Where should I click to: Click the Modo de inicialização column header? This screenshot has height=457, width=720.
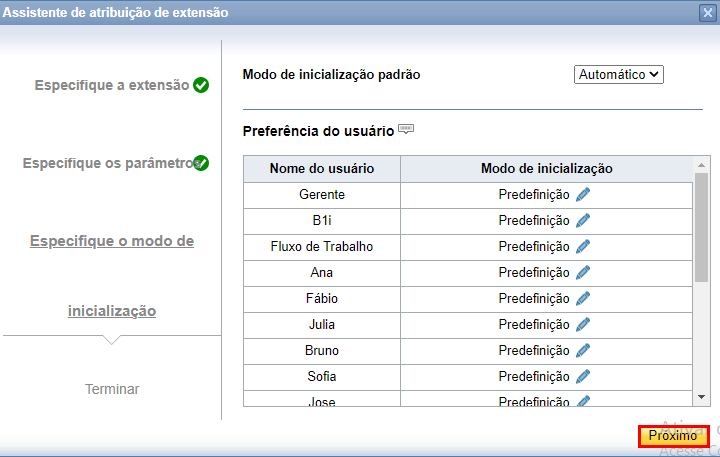(546, 169)
